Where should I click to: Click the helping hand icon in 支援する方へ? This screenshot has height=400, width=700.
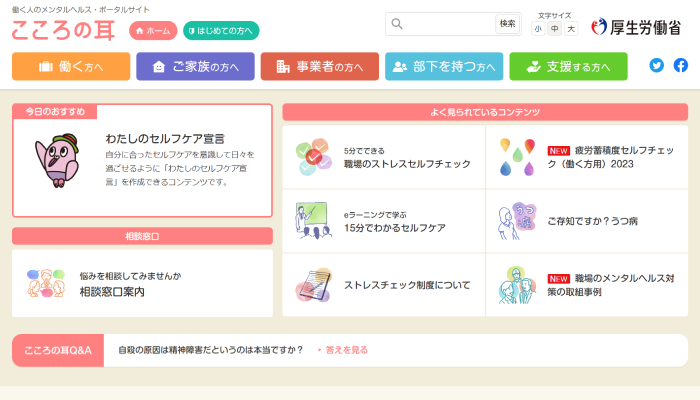click(x=533, y=67)
